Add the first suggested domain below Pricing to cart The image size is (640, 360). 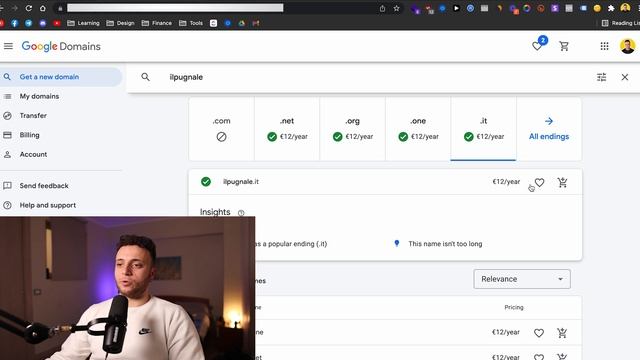(562, 333)
